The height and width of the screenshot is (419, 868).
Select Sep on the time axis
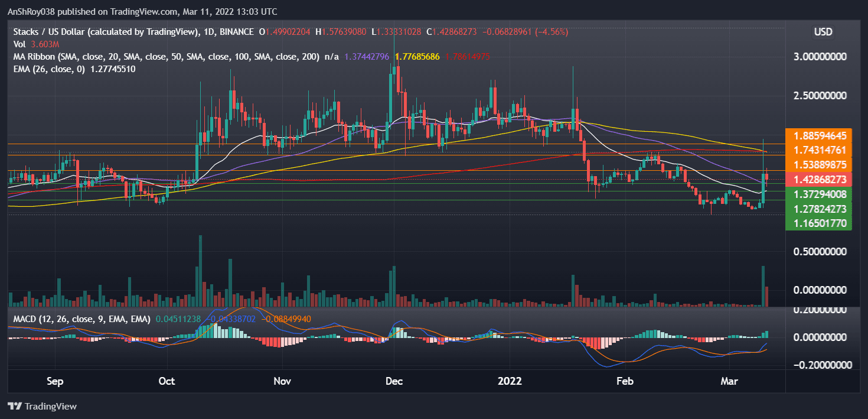point(55,382)
